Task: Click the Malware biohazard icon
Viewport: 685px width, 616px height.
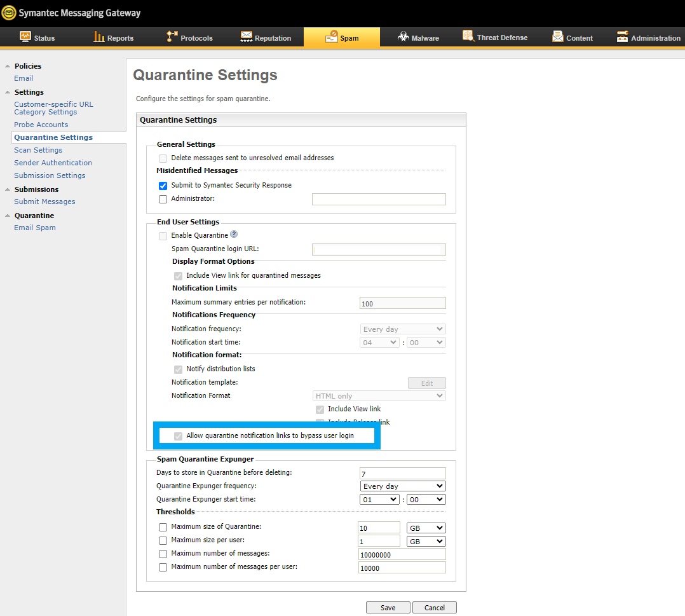Action: (403, 38)
